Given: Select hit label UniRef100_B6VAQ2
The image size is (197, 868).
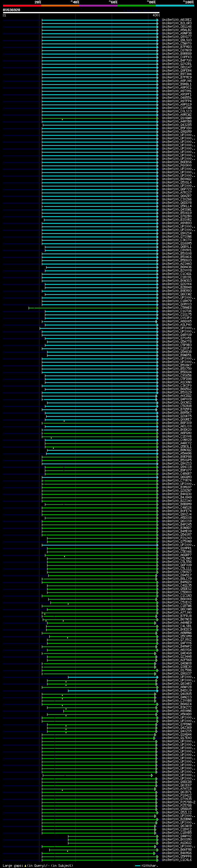Looking at the screenshot, I should tap(176, 179).
